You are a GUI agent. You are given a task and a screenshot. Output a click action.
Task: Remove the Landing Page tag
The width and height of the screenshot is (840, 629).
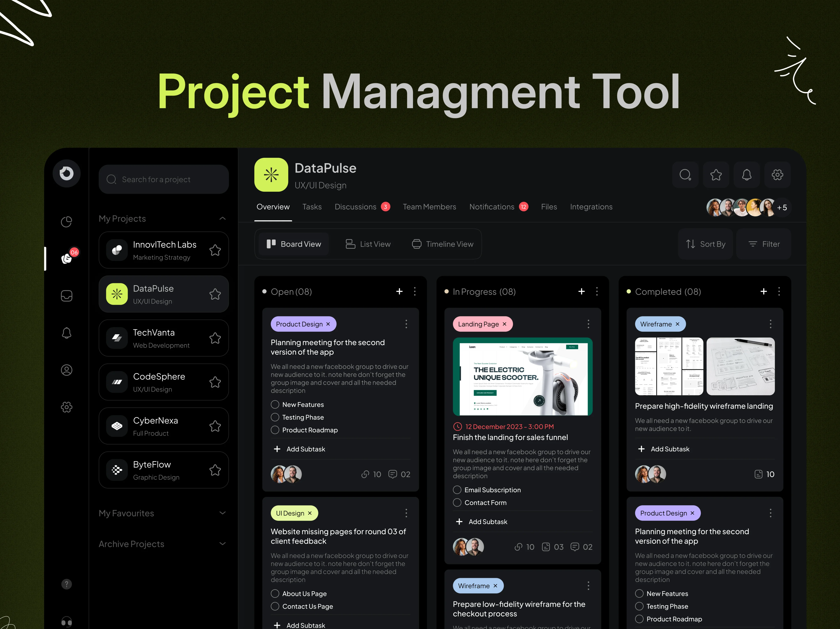505,324
